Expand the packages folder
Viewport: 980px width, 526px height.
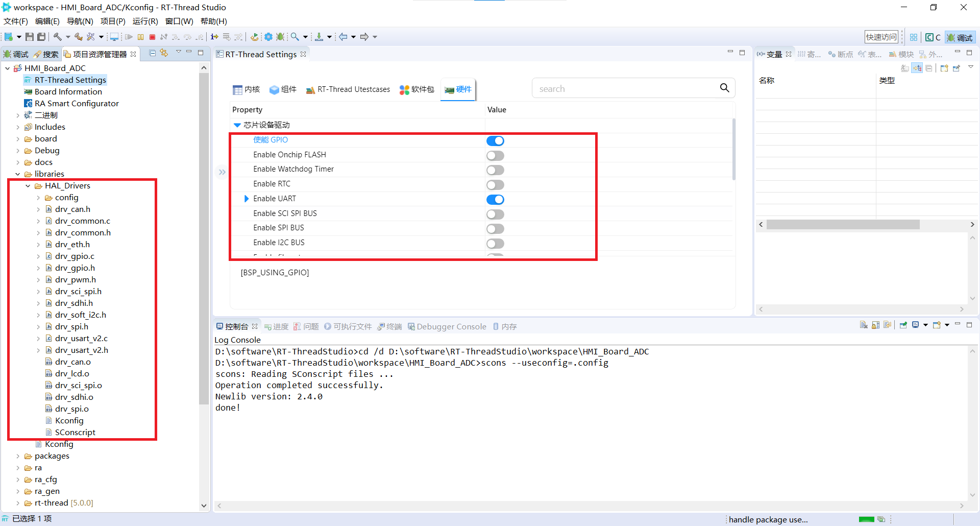18,456
